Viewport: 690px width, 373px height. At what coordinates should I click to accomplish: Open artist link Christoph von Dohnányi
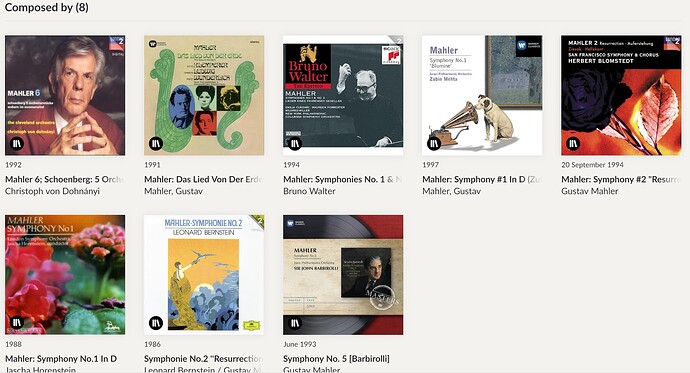pos(52,191)
